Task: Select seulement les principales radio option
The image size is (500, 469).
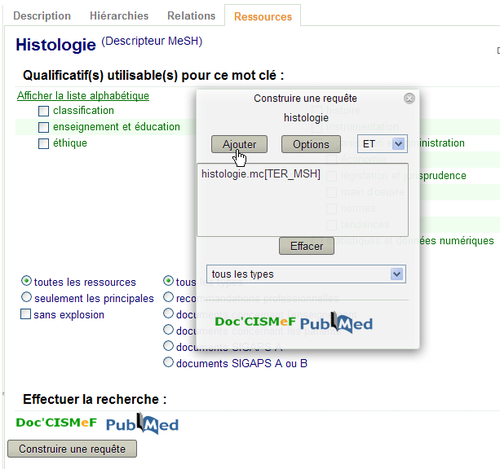Action: tap(26, 297)
